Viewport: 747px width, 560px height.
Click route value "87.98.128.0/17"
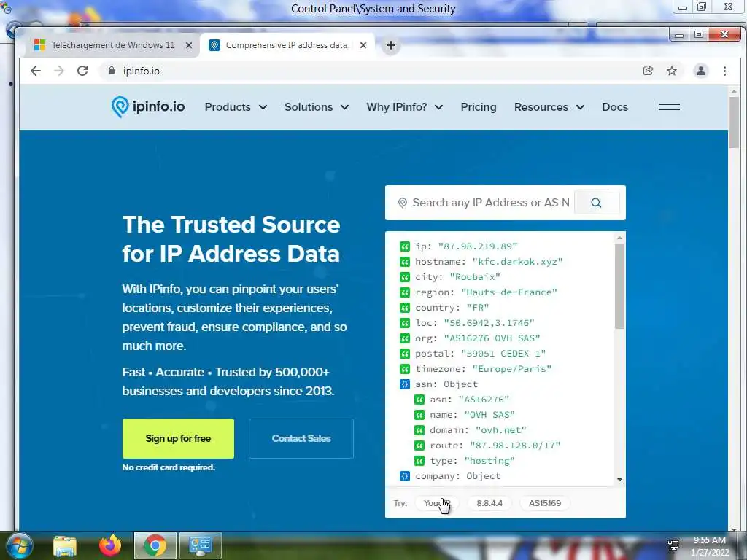tap(515, 446)
